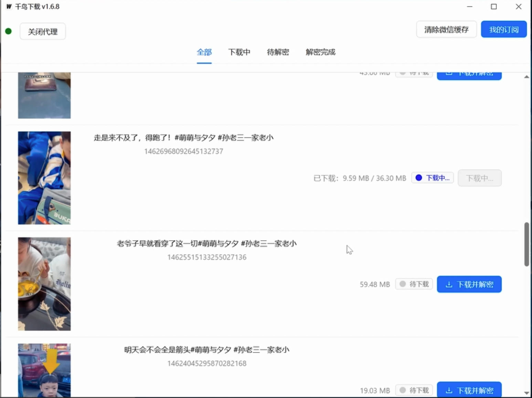532x398 pixels.
Task: Toggle proxy off via 关闭代理
Action: [x=42, y=31]
